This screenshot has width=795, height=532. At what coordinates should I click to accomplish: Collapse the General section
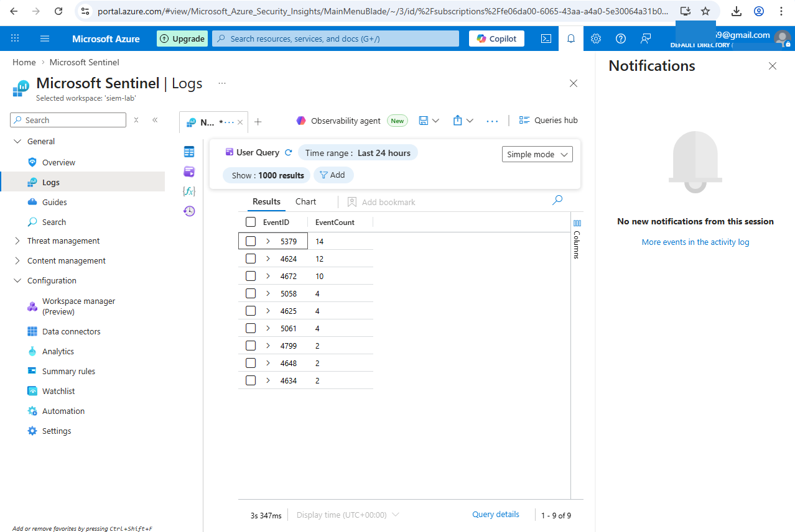(17, 142)
